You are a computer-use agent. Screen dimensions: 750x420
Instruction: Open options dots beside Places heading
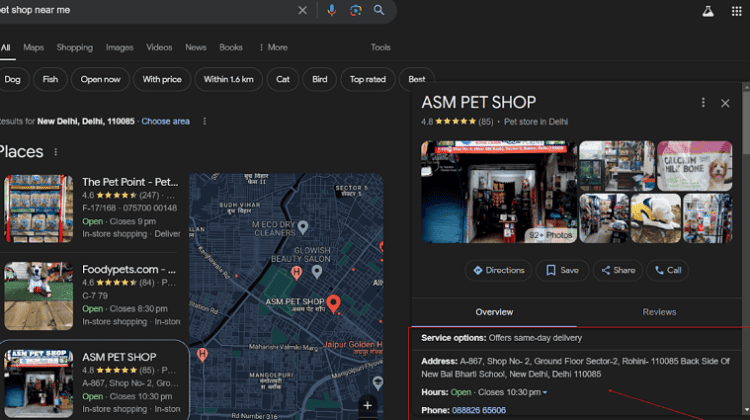55,152
